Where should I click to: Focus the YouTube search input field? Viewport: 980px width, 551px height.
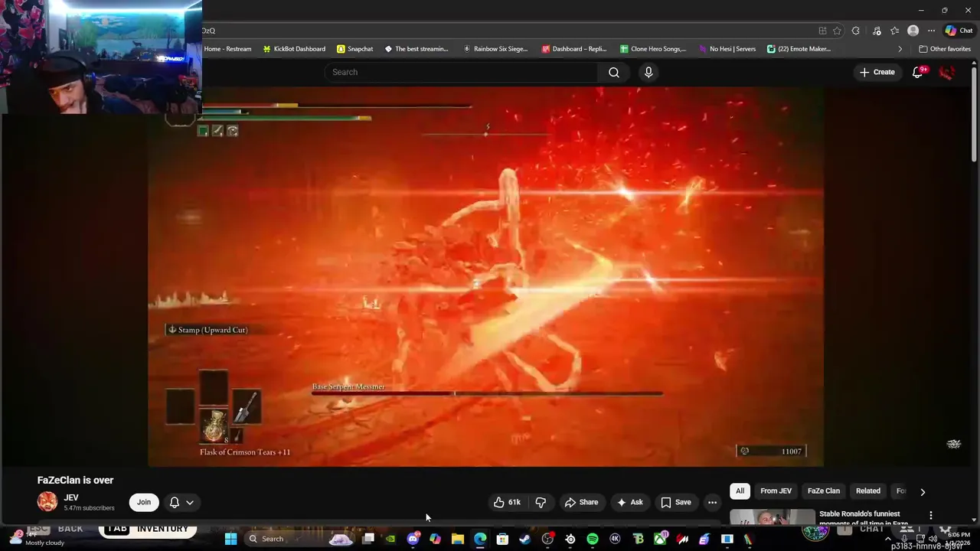[462, 72]
